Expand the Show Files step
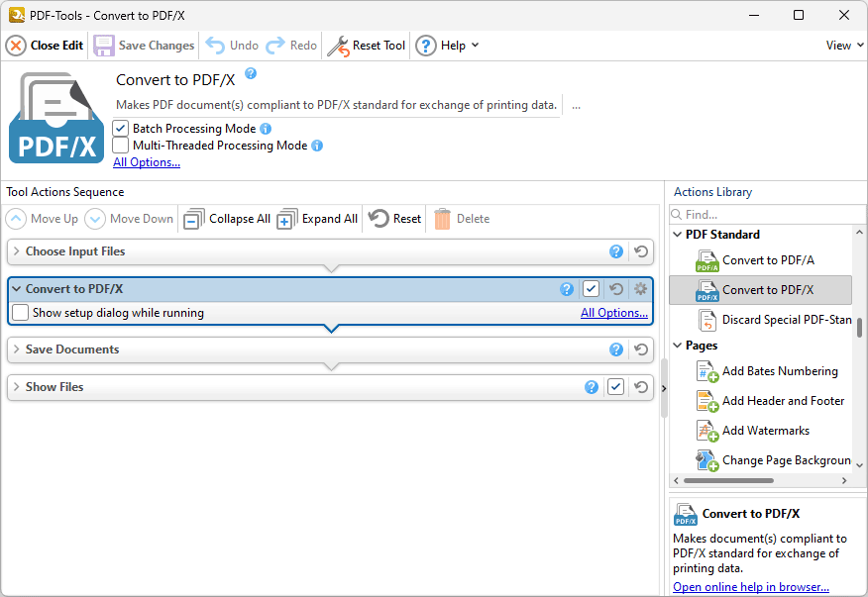Screen dimensions: 868x597 tap(17, 387)
